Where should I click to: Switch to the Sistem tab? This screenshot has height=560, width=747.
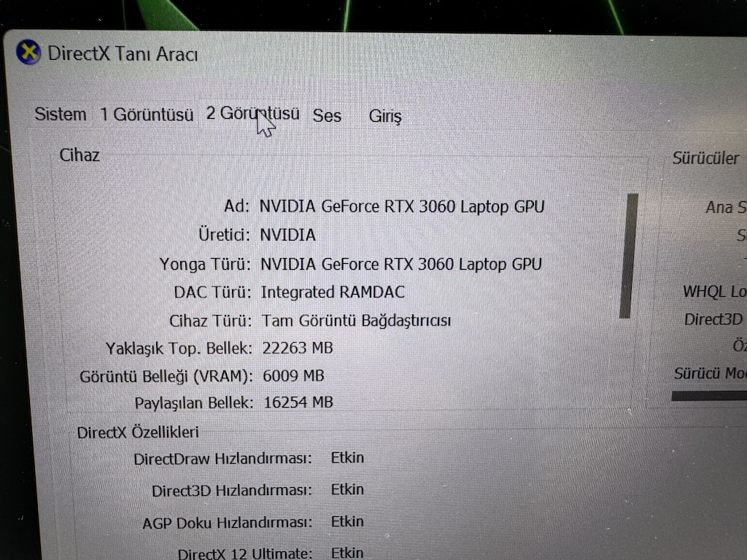pos(61,114)
